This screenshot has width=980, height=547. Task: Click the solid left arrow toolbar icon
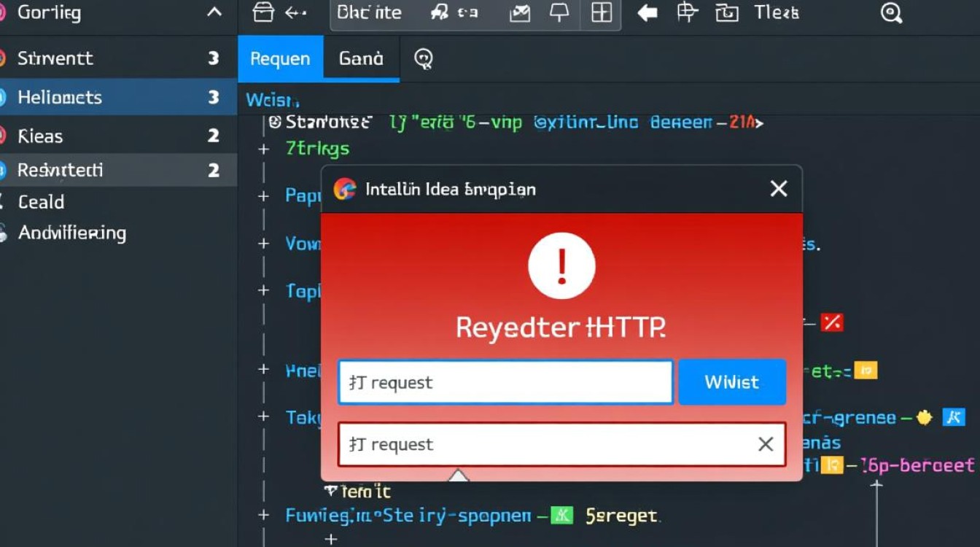[x=647, y=13]
